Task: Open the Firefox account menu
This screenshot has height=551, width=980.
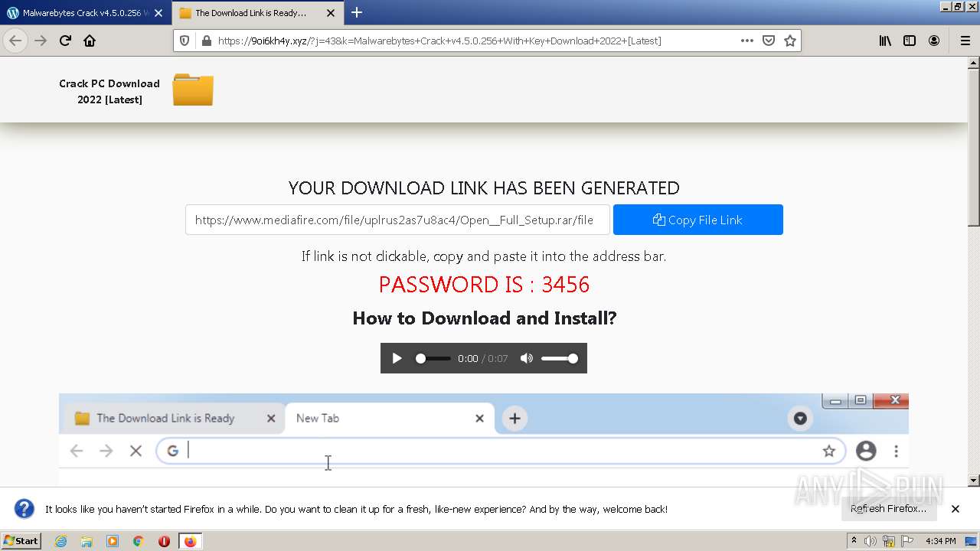Action: click(x=934, y=41)
